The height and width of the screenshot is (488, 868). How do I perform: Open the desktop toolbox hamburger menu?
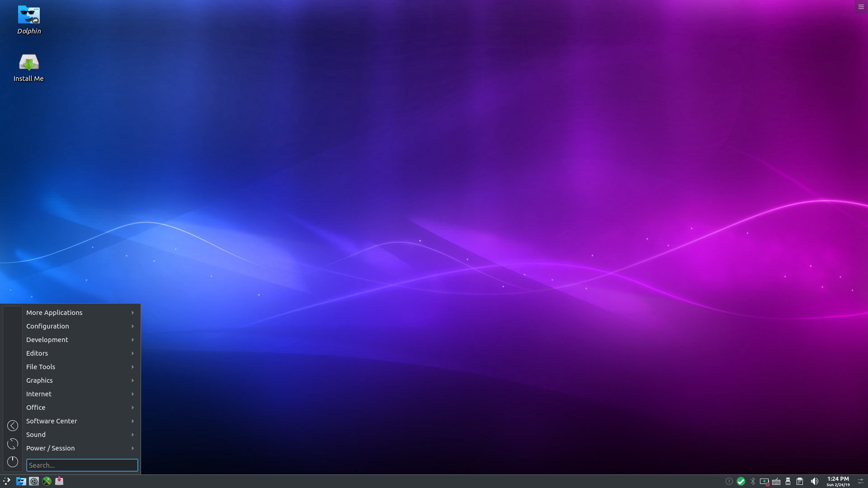coord(861,7)
